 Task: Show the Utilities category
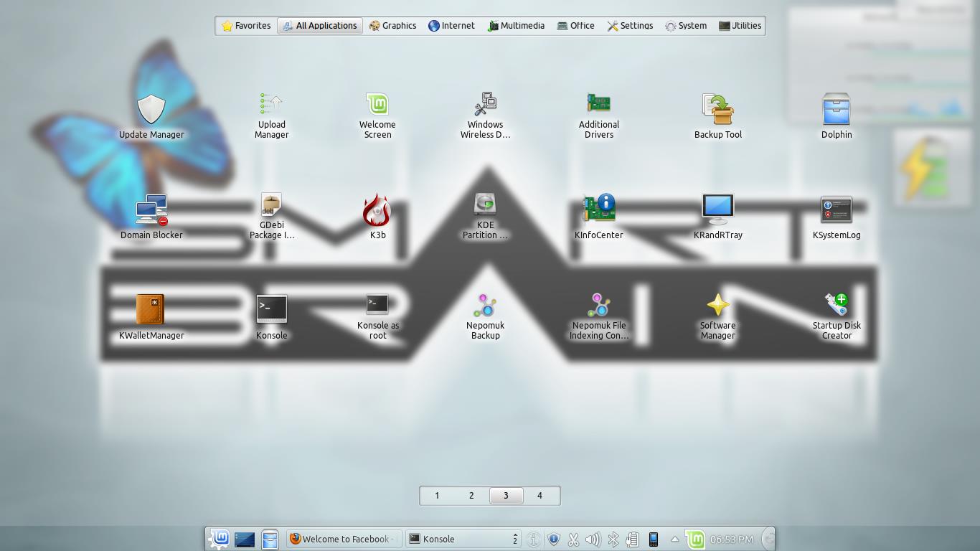point(740,26)
